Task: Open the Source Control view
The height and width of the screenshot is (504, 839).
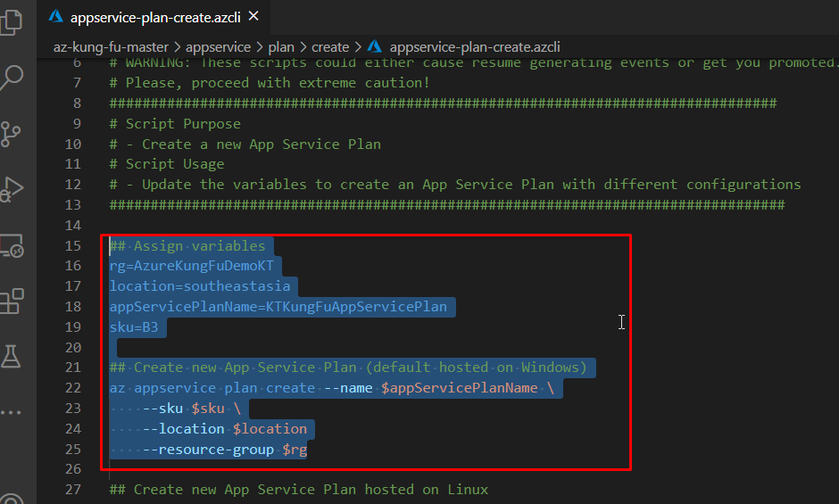Action: coord(12,134)
